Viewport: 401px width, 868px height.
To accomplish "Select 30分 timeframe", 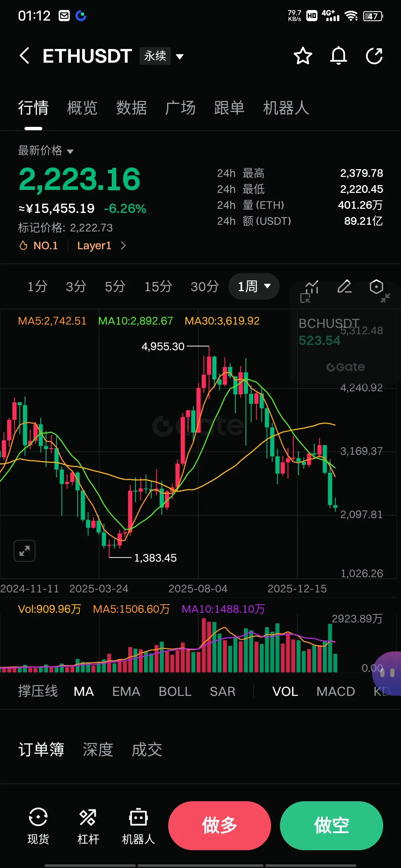I will (x=205, y=286).
